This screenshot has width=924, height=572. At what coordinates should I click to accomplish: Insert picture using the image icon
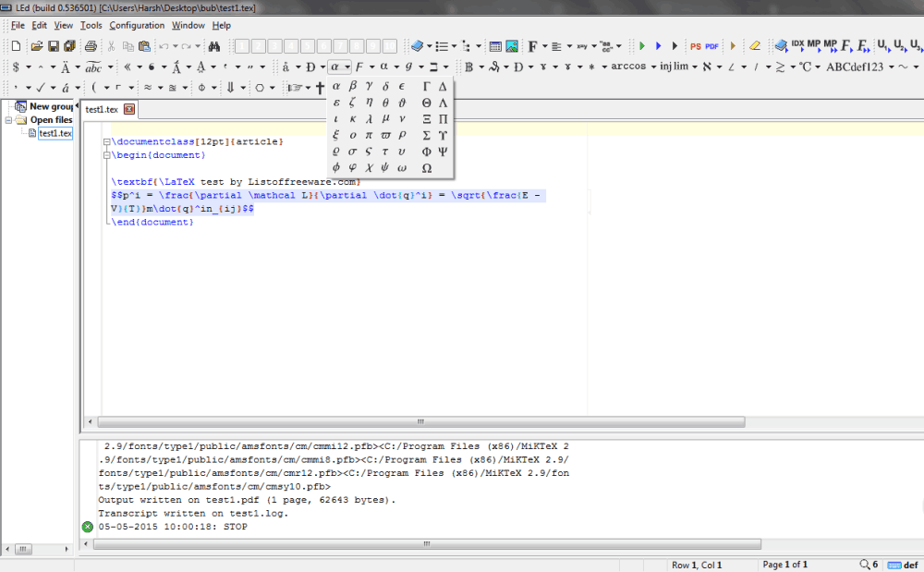pyautogui.click(x=512, y=46)
